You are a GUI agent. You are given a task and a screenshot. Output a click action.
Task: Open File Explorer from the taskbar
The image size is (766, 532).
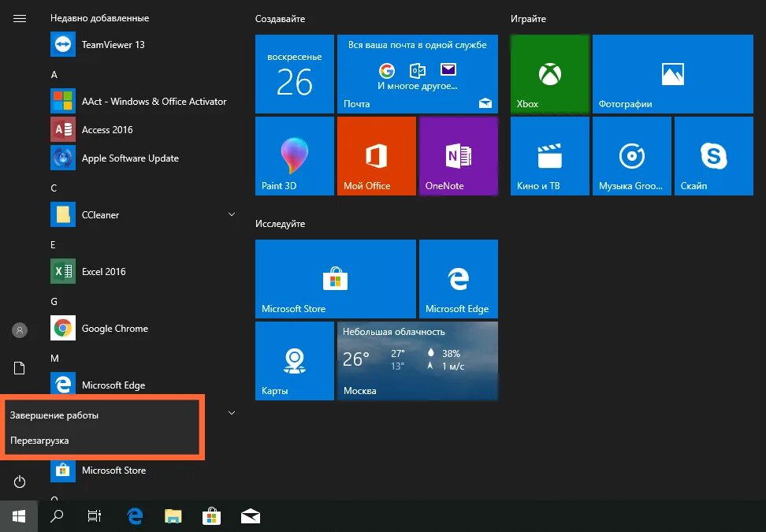[x=173, y=516]
